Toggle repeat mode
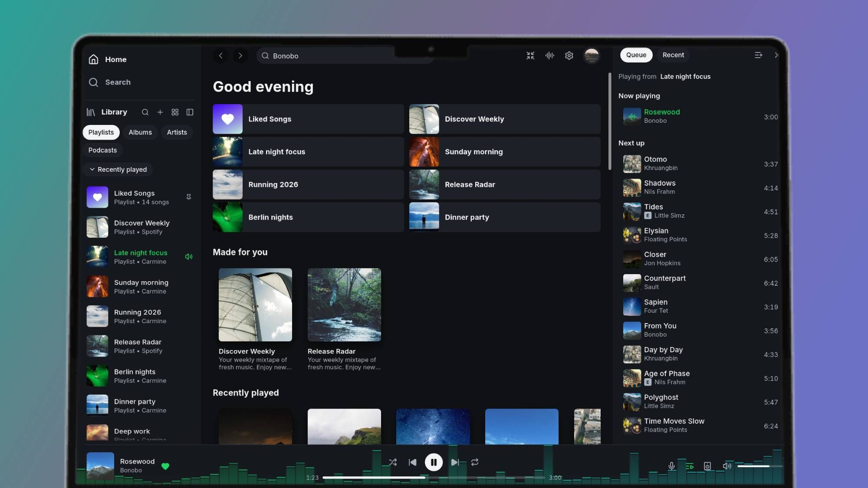Viewport: 868px width, 488px height. [x=475, y=462]
